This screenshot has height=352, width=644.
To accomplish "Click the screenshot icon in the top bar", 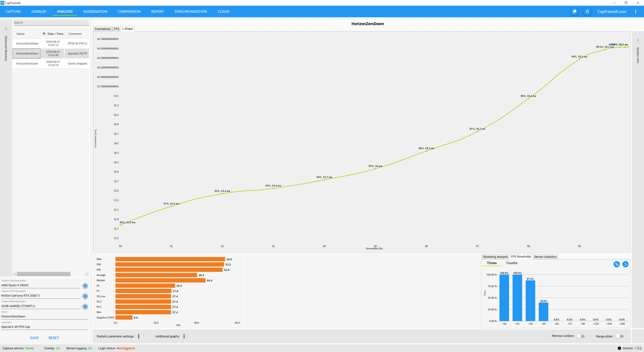I will point(575,12).
